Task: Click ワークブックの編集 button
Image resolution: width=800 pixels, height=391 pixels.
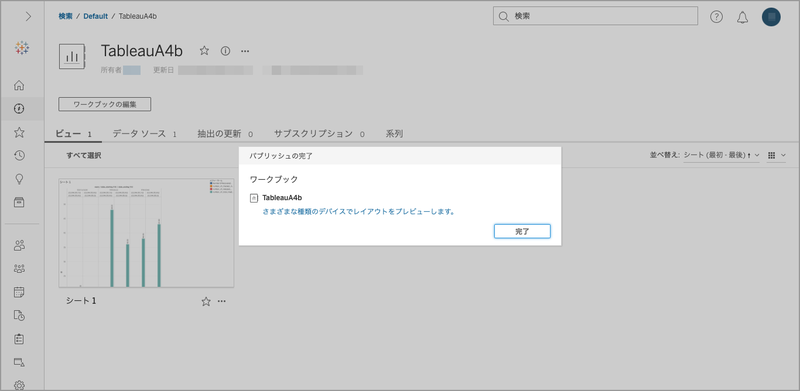Action: (x=105, y=104)
